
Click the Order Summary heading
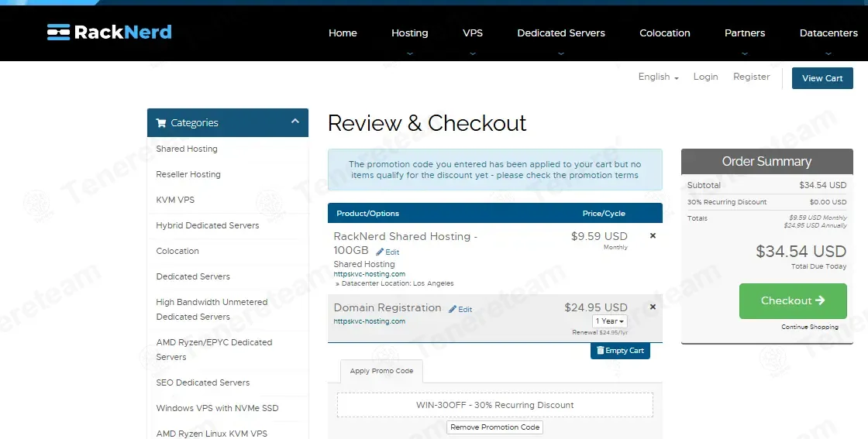click(x=766, y=162)
